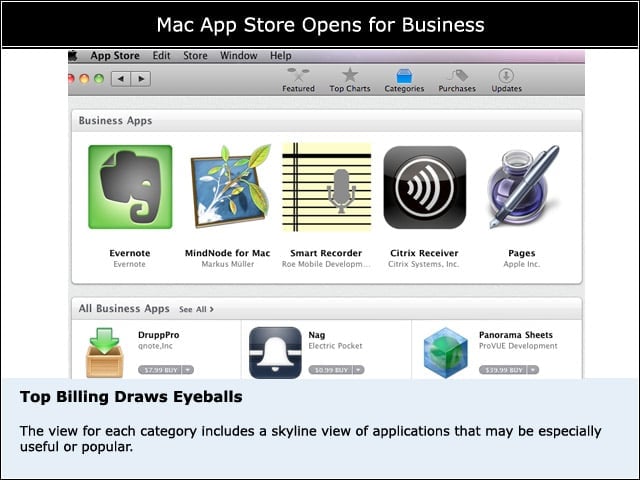
Task: Open the Pages ink pen icon
Action: point(523,187)
